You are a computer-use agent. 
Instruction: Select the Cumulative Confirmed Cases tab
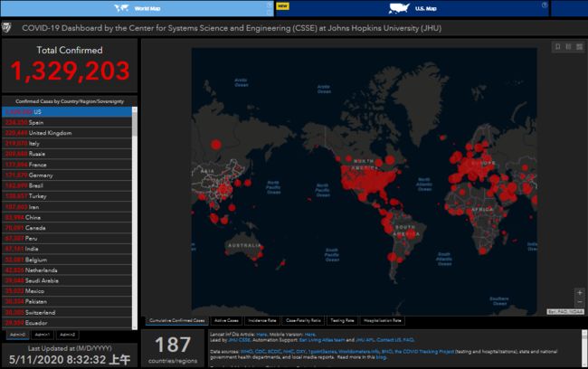176,321
